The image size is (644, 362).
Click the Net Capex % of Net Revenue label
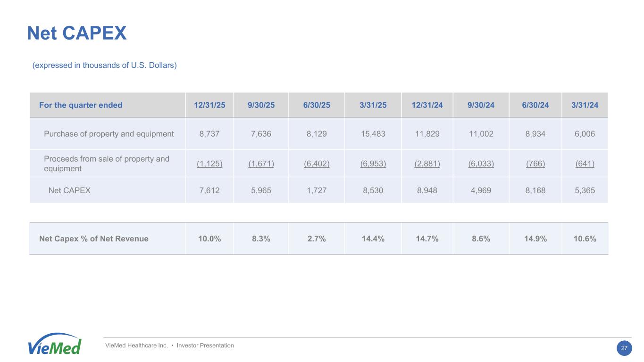[x=94, y=239]
